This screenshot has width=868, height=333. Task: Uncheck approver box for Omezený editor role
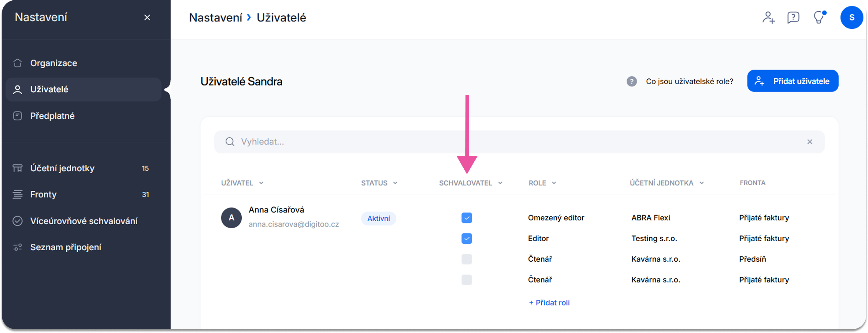point(466,218)
